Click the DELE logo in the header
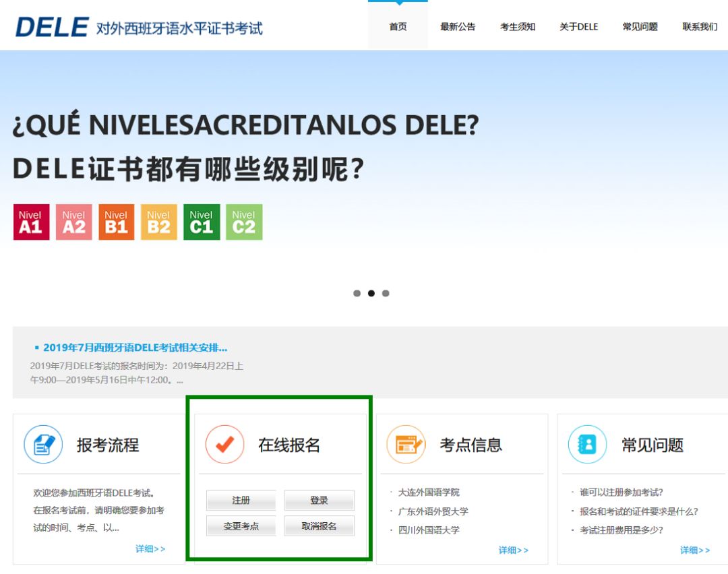This screenshot has width=728, height=574. pyautogui.click(x=51, y=28)
